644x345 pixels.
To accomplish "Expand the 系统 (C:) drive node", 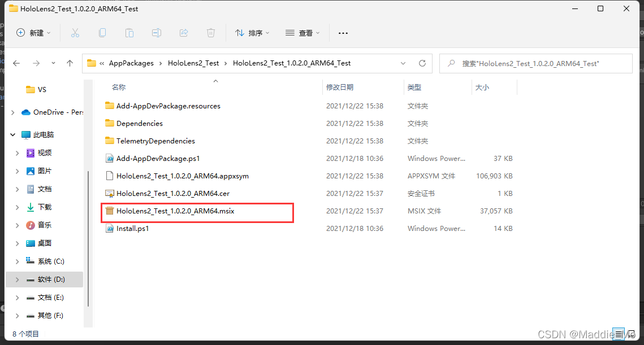I will point(18,261).
